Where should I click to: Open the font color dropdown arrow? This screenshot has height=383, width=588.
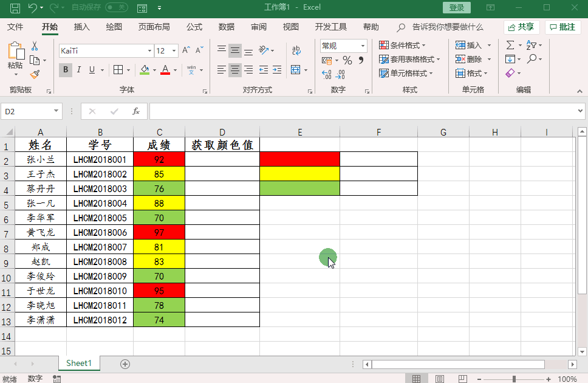click(175, 71)
